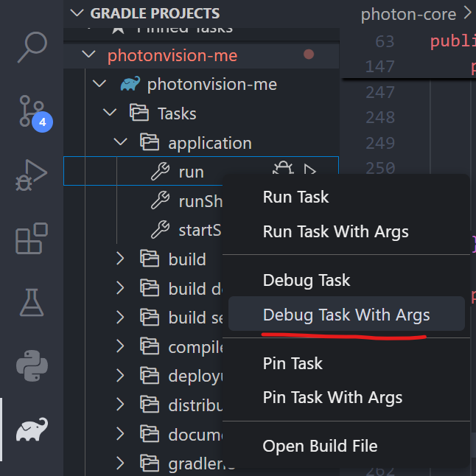
Task: Select the startS task row
Action: point(143,229)
